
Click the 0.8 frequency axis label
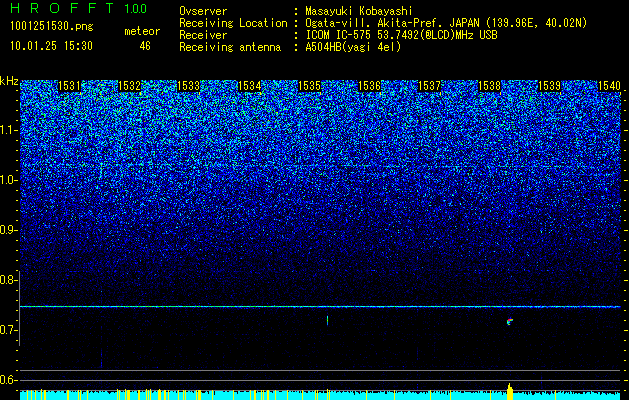click(x=8, y=280)
